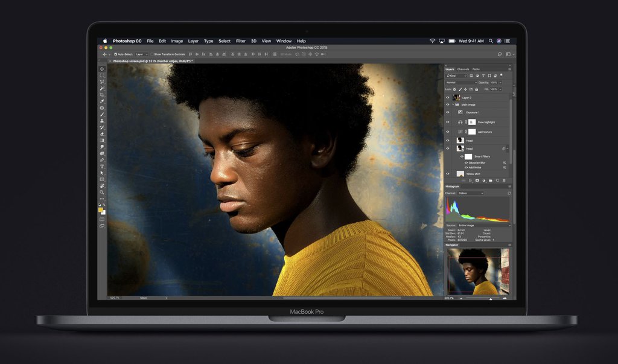Click the new group folder icon

pos(491,180)
